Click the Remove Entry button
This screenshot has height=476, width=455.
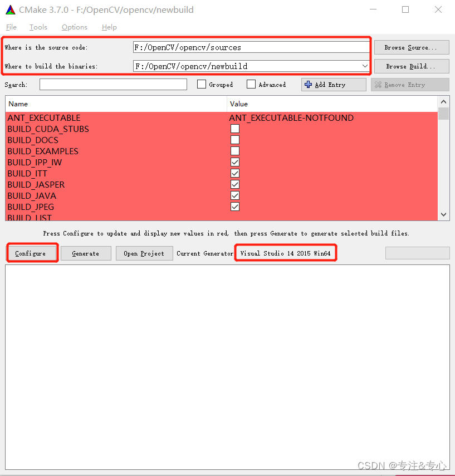point(410,85)
